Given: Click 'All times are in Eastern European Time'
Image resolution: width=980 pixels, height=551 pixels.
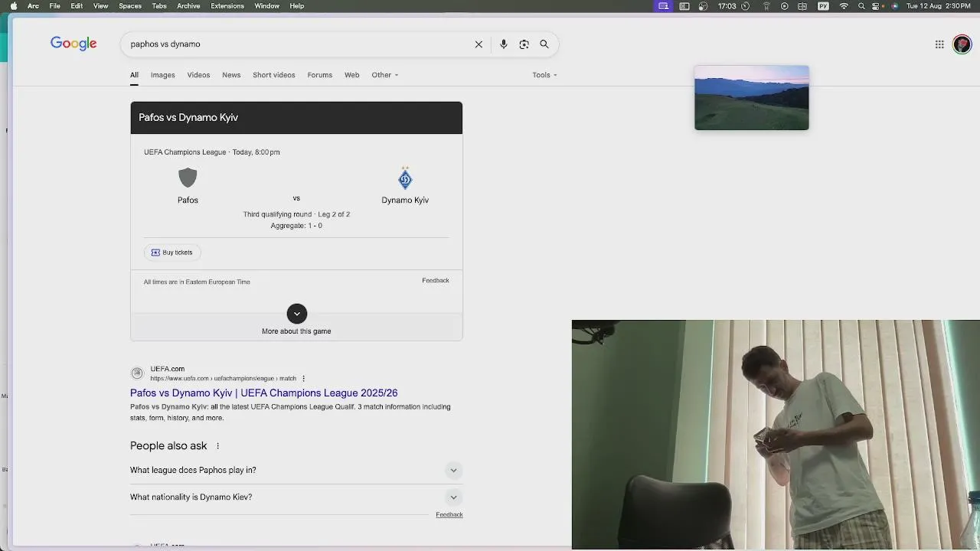Looking at the screenshot, I should pos(197,282).
